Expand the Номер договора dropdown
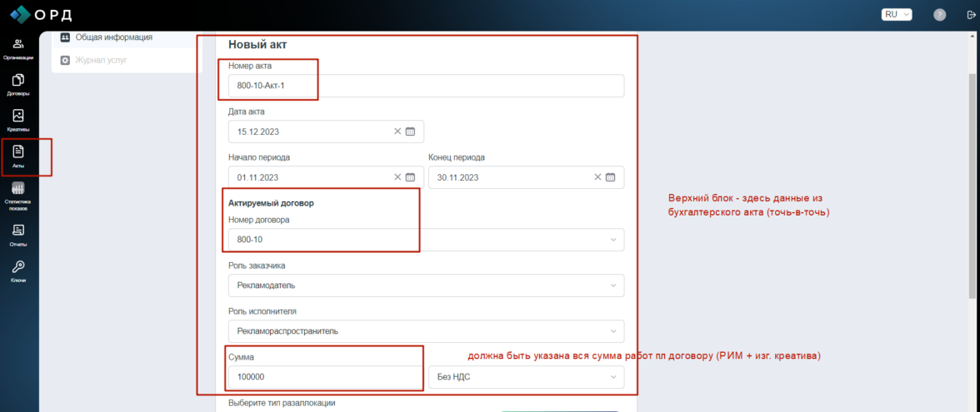The height and width of the screenshot is (412, 980). [x=427, y=240]
